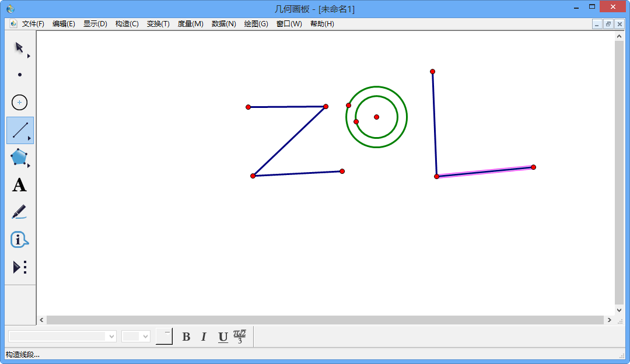Image resolution: width=630 pixels, height=364 pixels.
Task: Toggle bold text formatting
Action: 186,337
